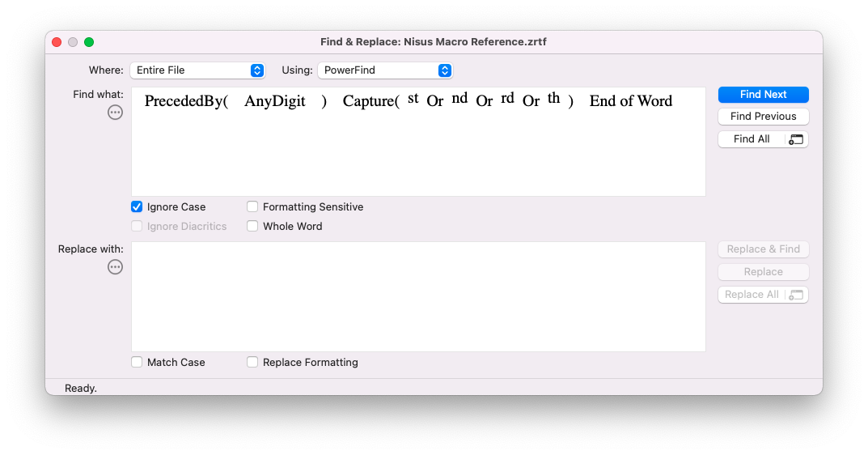Click the green zoom window button
Screen dimensions: 868x455
click(89, 42)
